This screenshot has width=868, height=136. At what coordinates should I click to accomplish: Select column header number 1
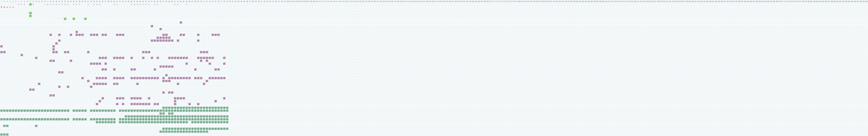(1, 1)
